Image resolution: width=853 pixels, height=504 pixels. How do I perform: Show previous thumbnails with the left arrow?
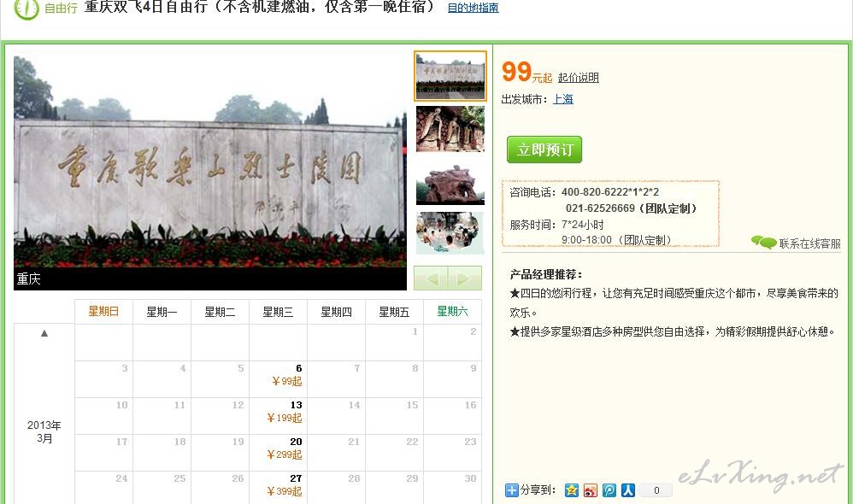click(x=431, y=278)
